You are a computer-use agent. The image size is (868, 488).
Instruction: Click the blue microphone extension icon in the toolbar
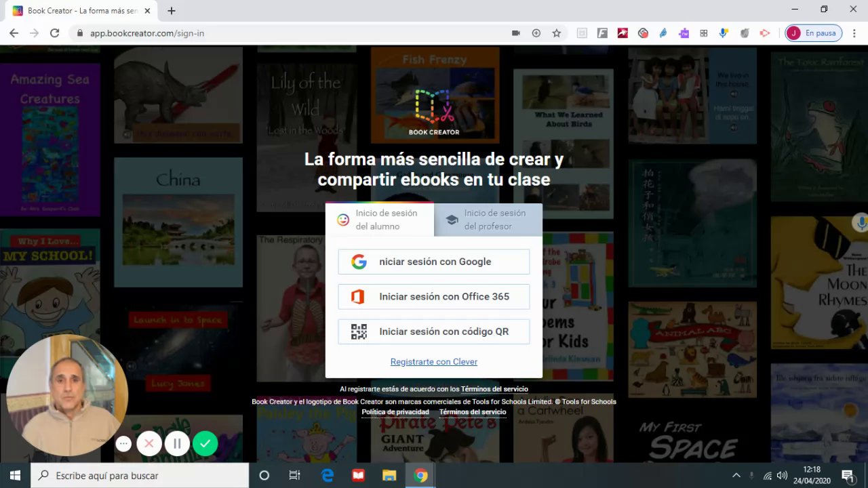coord(724,33)
